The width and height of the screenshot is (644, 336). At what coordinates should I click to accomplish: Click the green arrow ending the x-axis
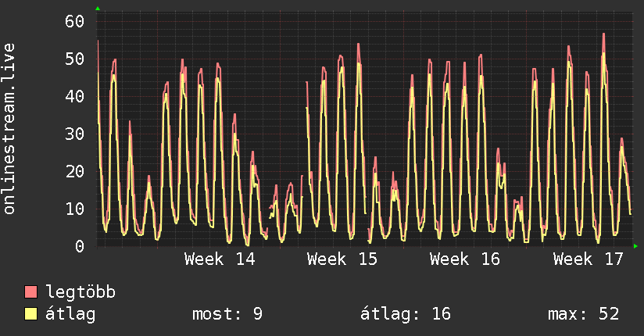point(635,246)
